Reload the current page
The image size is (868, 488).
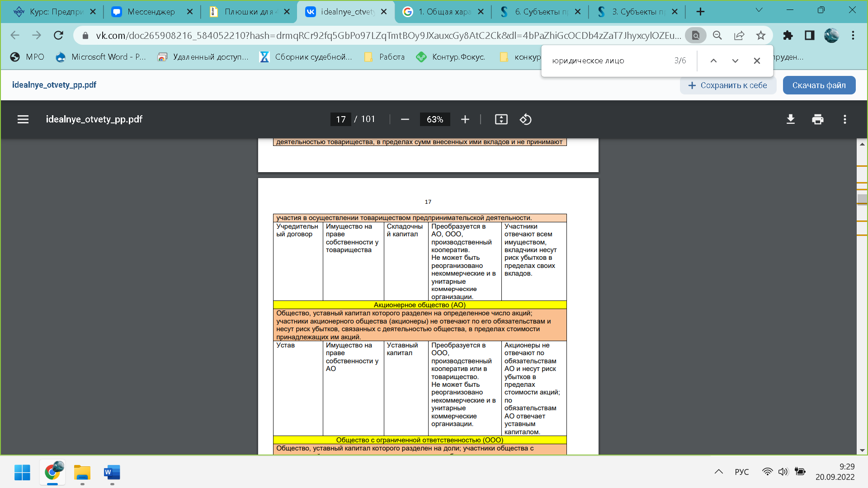coord(58,35)
